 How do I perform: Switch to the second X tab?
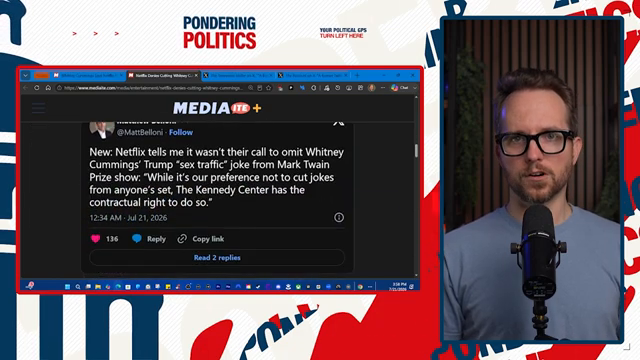[x=312, y=76]
